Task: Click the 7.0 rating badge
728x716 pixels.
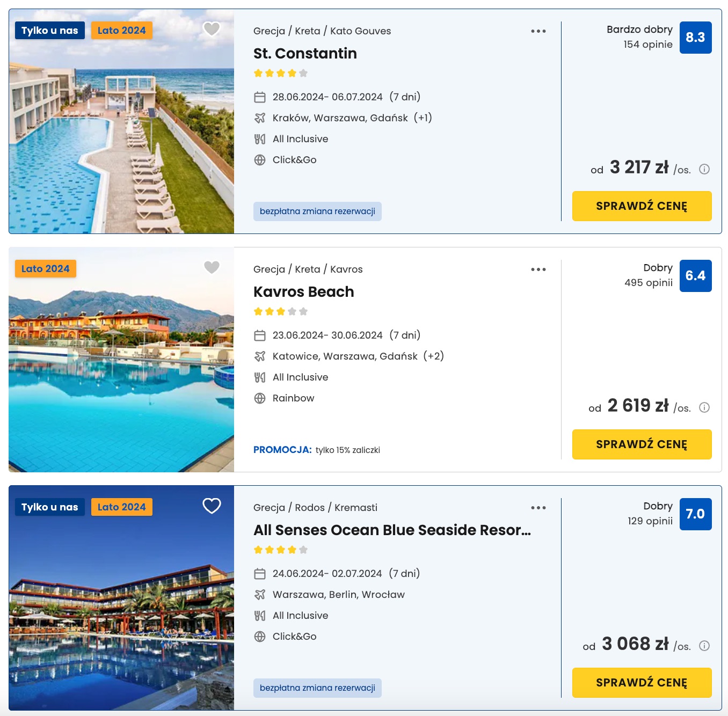Action: (x=695, y=514)
